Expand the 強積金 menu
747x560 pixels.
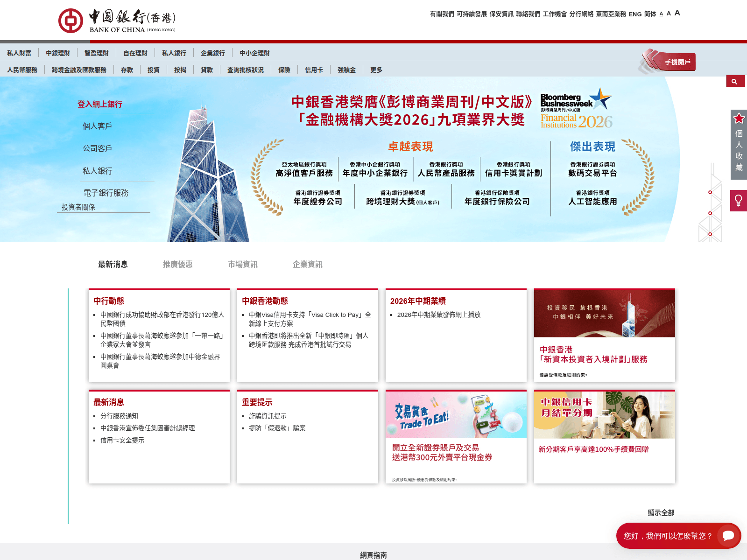347,70
